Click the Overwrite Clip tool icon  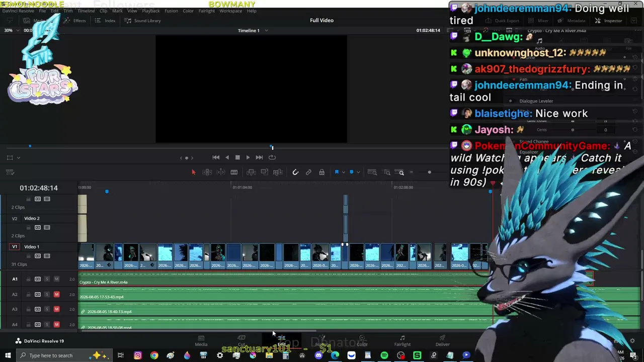[x=264, y=172]
